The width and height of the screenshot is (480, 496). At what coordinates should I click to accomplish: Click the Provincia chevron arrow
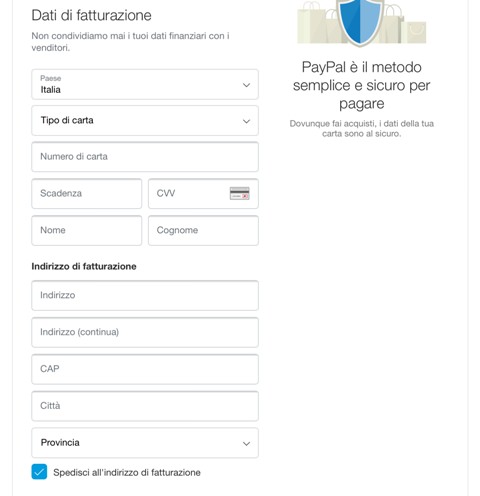[x=246, y=444]
